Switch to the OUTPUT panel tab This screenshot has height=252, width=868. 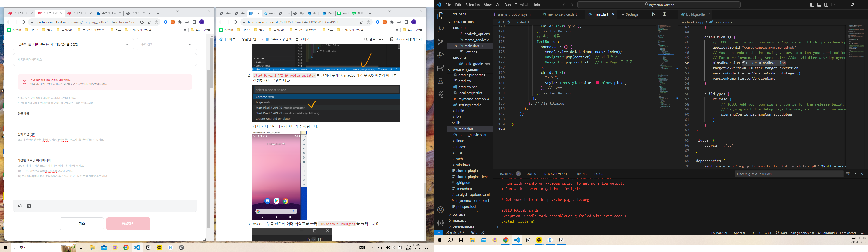(532, 174)
